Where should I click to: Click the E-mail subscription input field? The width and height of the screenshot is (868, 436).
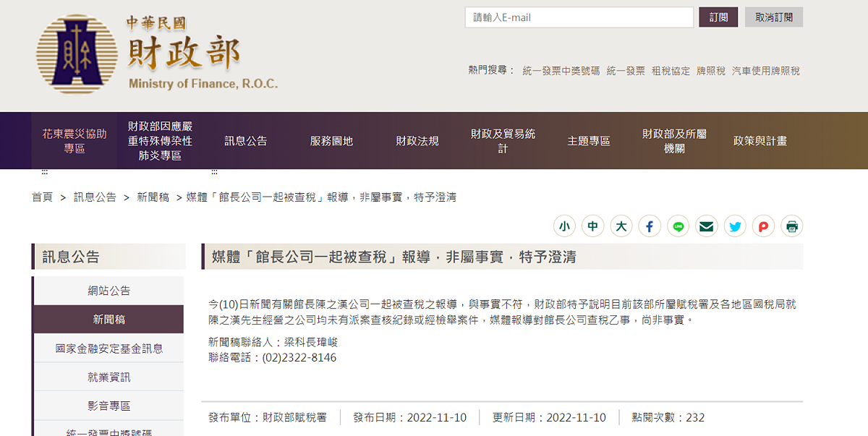[579, 17]
